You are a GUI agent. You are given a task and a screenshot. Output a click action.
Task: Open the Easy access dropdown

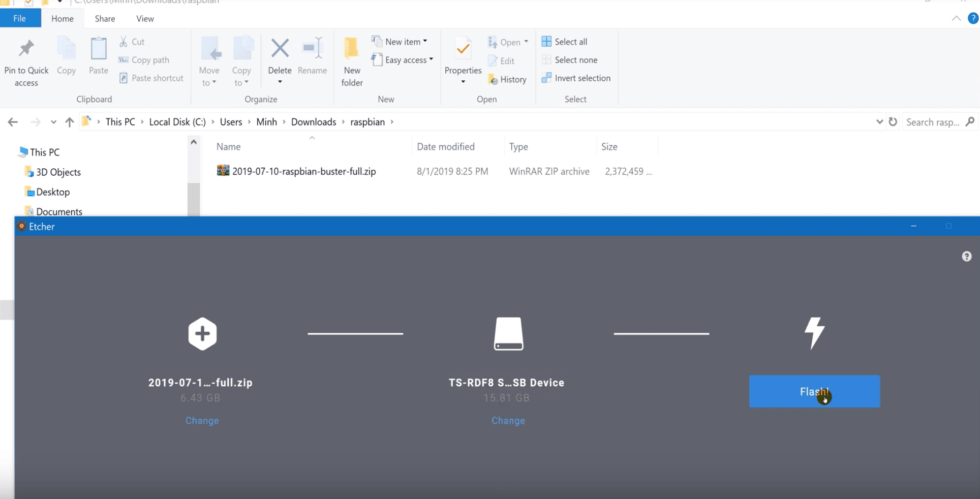[x=403, y=60]
